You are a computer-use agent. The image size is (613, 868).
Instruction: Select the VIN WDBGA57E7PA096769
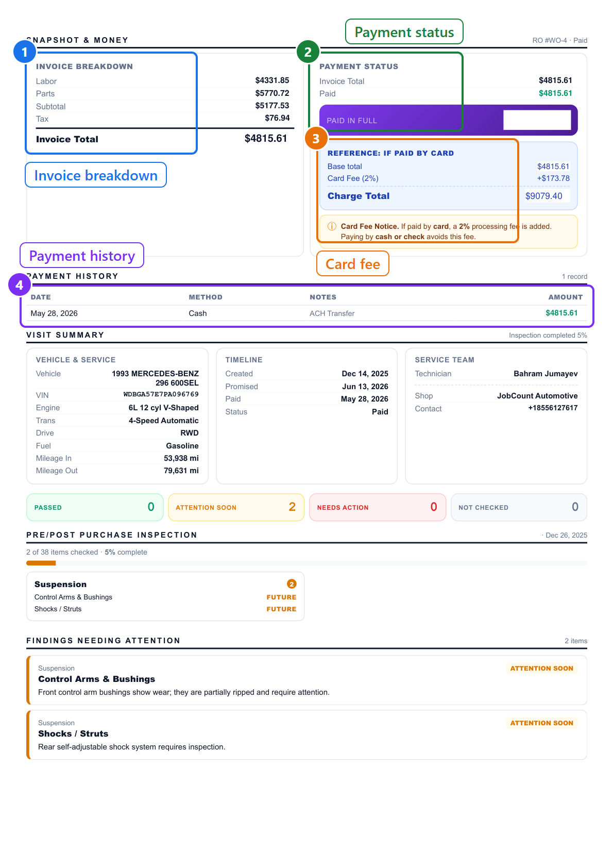[x=161, y=394]
